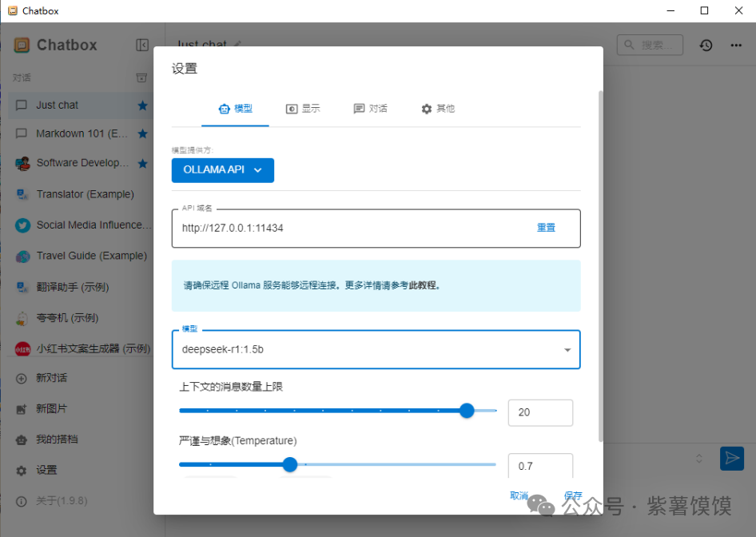This screenshot has width=756, height=537.
Task: Open the Markdown 101 conversation
Action: 80,133
